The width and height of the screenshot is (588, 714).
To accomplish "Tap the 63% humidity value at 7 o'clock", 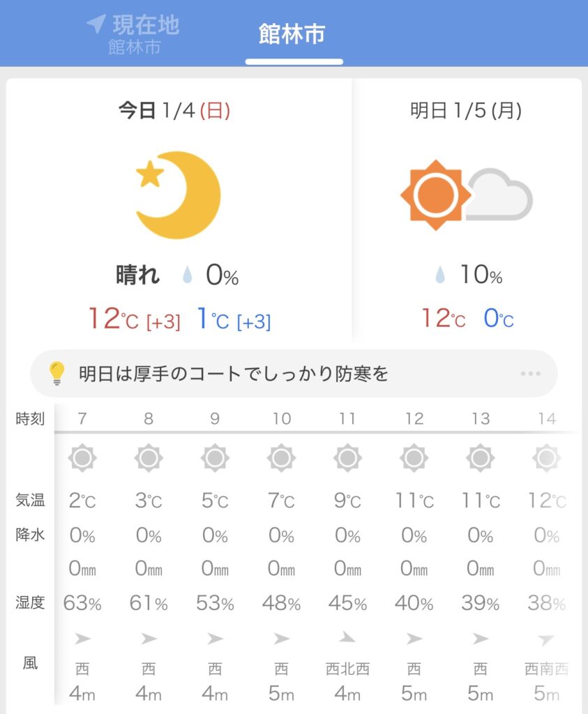I will click(82, 602).
